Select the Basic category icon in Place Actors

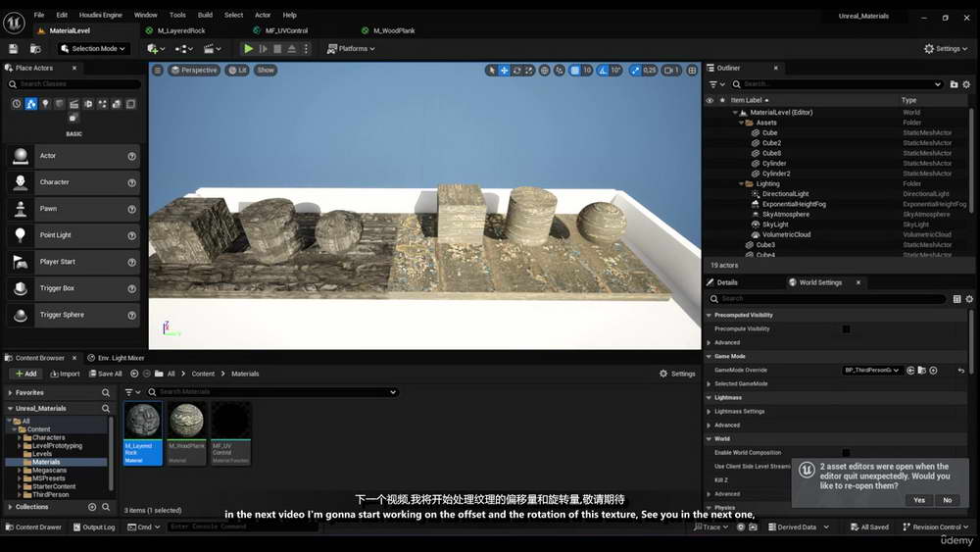click(30, 104)
